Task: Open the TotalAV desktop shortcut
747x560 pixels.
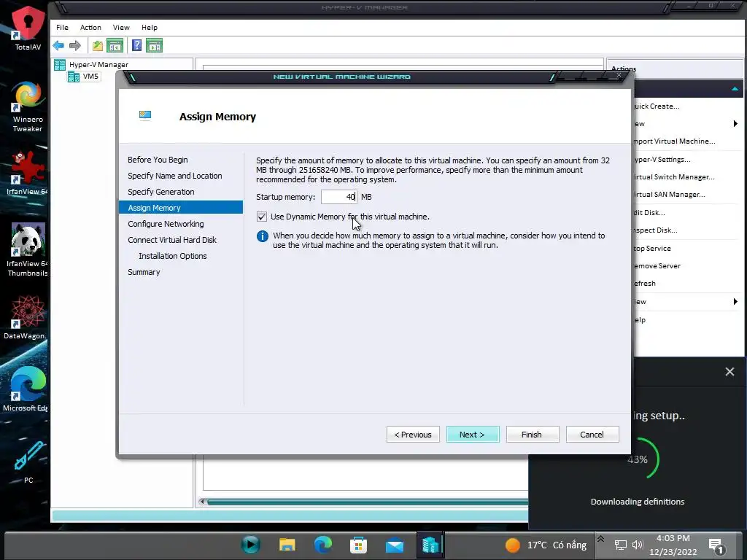Action: coord(28,28)
